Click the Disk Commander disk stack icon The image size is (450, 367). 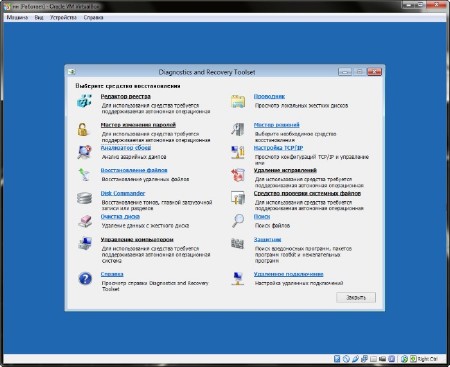[x=84, y=198]
